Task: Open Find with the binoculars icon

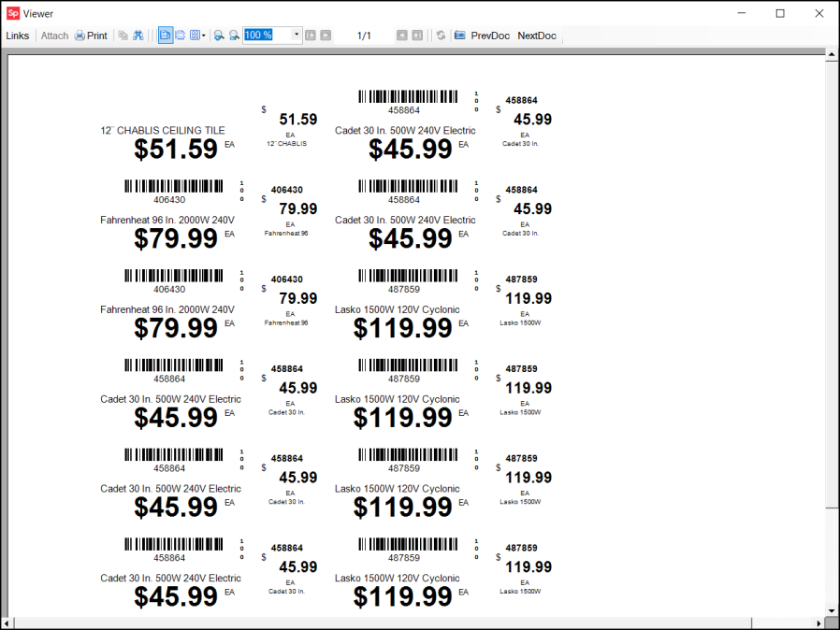Action: [138, 36]
